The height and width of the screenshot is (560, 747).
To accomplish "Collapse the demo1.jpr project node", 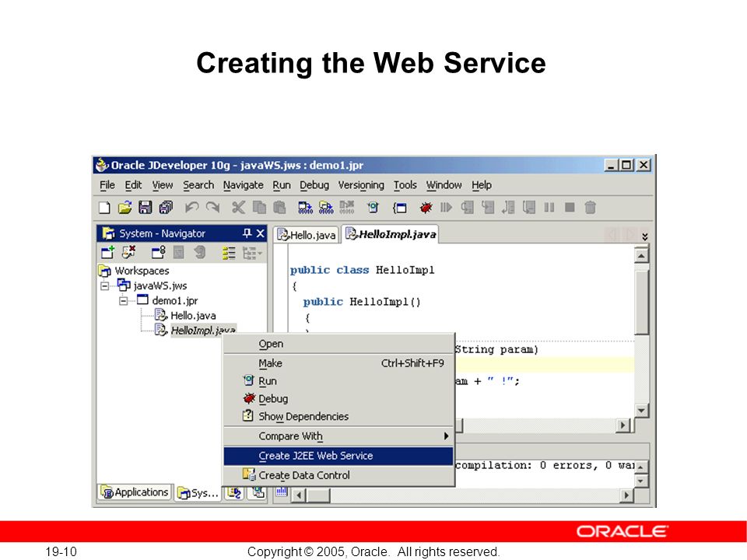I will [x=124, y=300].
